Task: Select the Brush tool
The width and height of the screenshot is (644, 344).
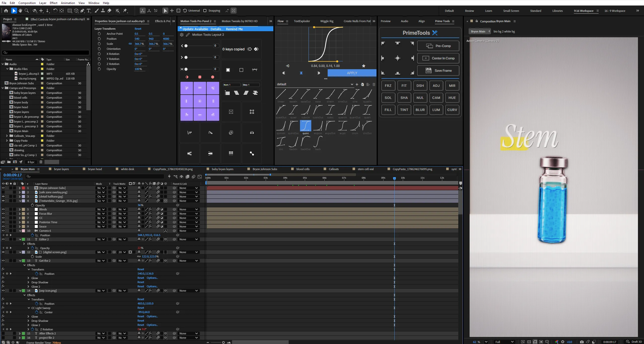Action: (x=97, y=11)
